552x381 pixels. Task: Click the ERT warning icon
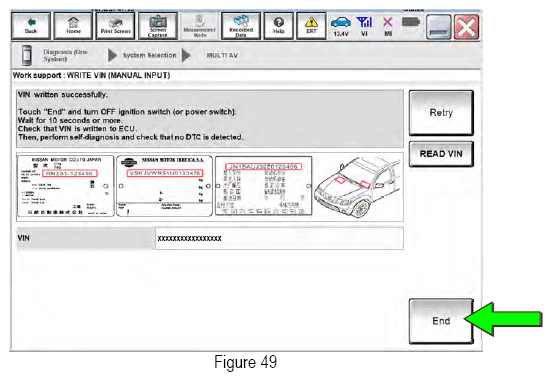(311, 26)
